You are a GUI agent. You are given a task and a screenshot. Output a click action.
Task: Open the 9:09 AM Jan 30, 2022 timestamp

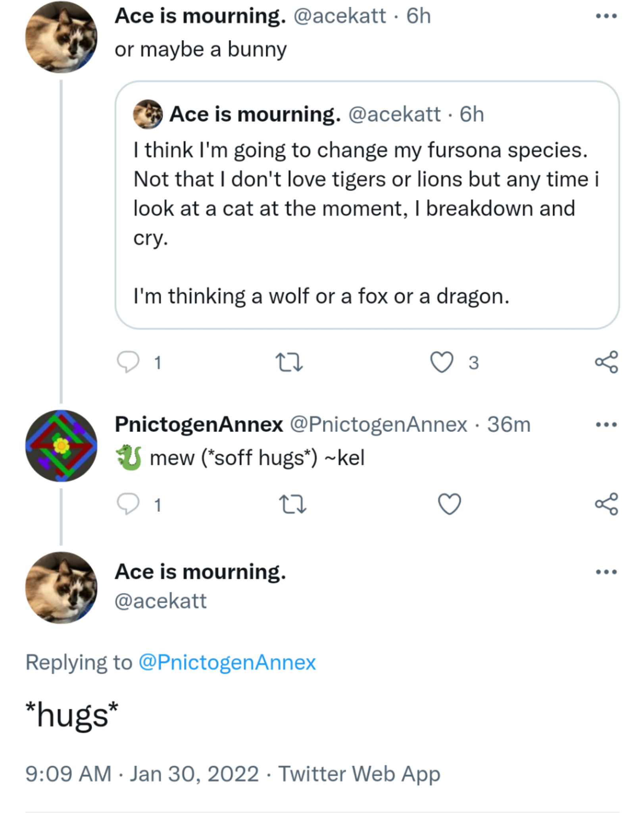[142, 774]
